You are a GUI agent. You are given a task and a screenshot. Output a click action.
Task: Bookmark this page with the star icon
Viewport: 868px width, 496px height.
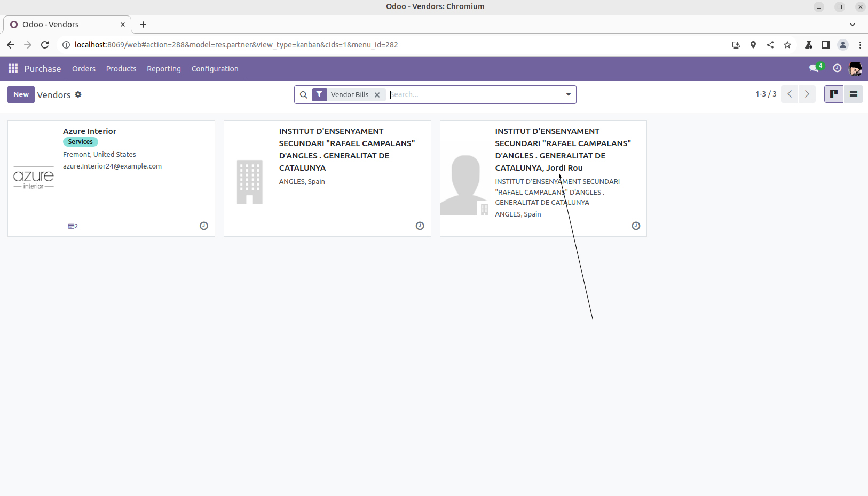pos(787,45)
